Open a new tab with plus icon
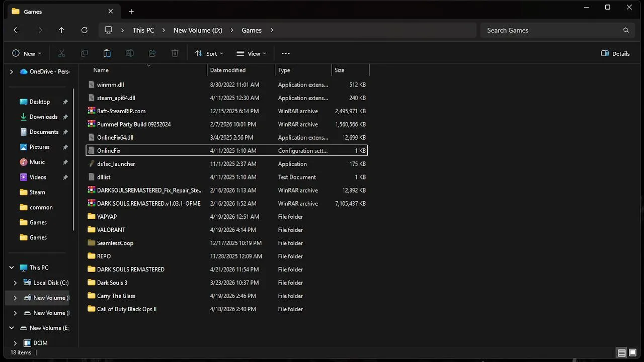Screen dimensions: 644x362 click(x=131, y=12)
